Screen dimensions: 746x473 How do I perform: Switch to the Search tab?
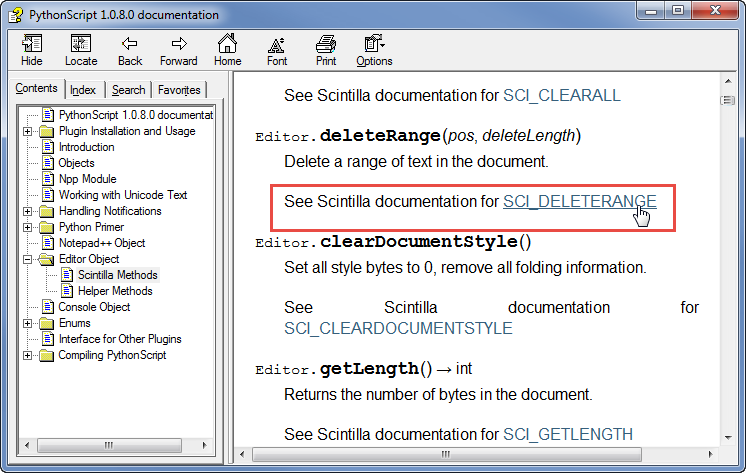[128, 90]
